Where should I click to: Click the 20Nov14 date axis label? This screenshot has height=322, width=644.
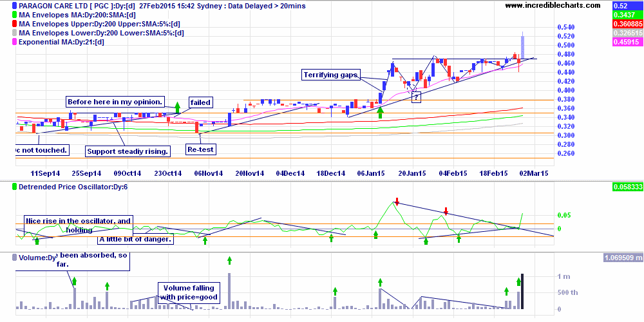[250, 174]
